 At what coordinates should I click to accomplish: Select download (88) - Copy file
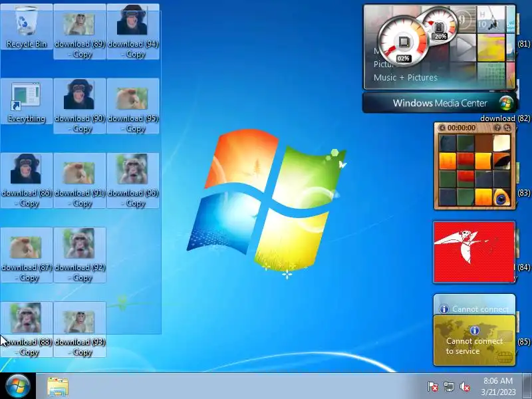(x=27, y=329)
